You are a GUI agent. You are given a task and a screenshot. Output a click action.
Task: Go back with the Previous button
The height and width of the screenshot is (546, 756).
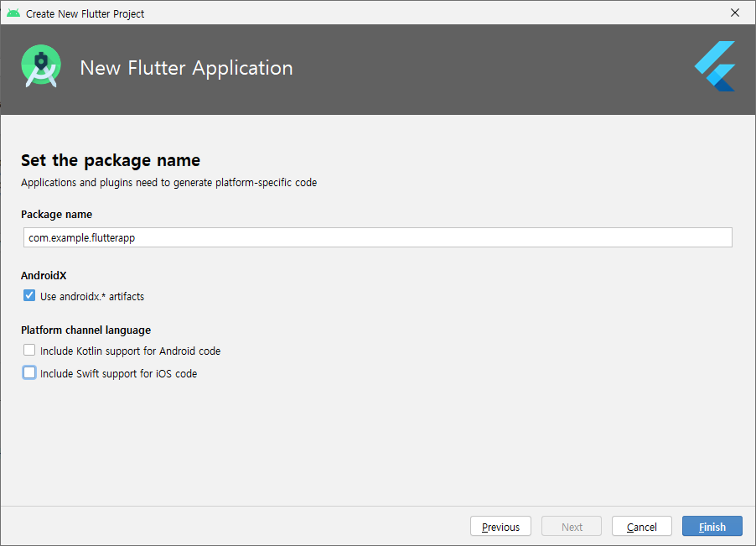point(500,526)
